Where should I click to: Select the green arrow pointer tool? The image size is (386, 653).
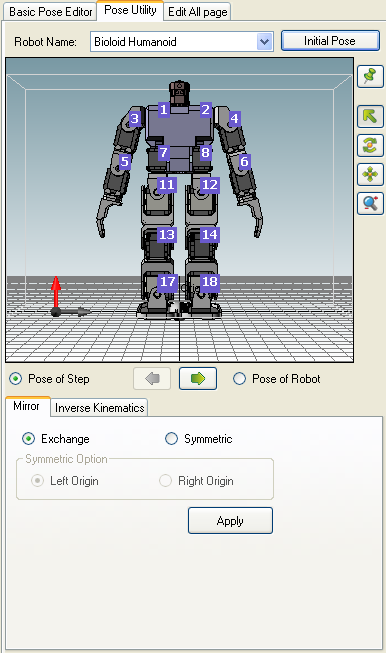[370, 116]
